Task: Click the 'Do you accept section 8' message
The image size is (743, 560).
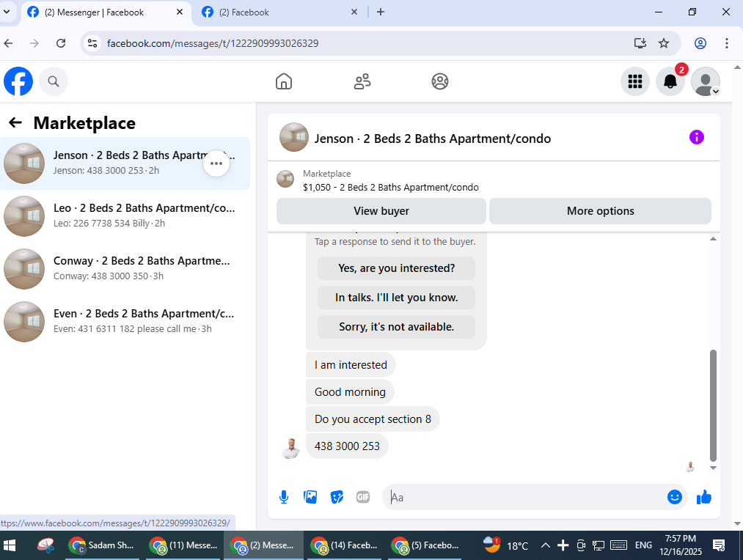Action: 373,419
